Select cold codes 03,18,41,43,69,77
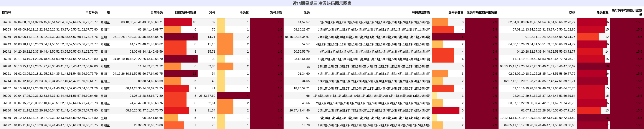The height and width of the screenshot is (129, 644). click(150, 29)
